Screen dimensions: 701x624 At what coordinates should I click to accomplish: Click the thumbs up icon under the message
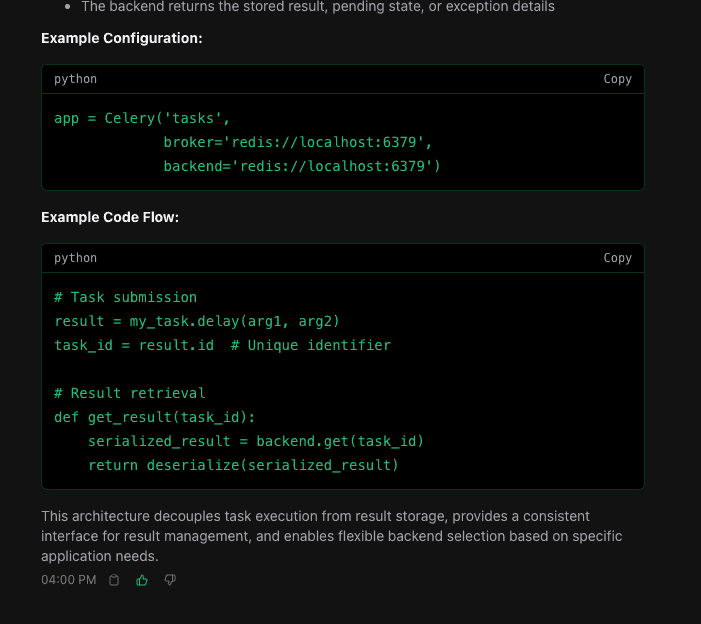pyautogui.click(x=142, y=580)
